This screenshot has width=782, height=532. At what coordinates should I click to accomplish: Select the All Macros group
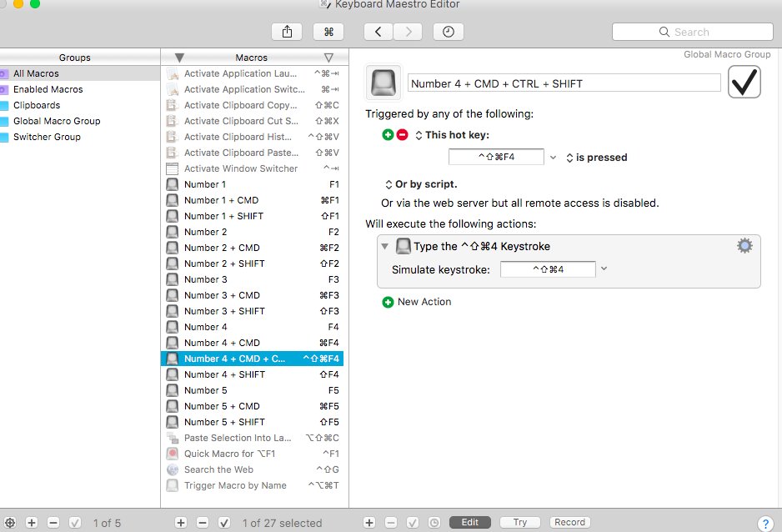click(x=80, y=73)
